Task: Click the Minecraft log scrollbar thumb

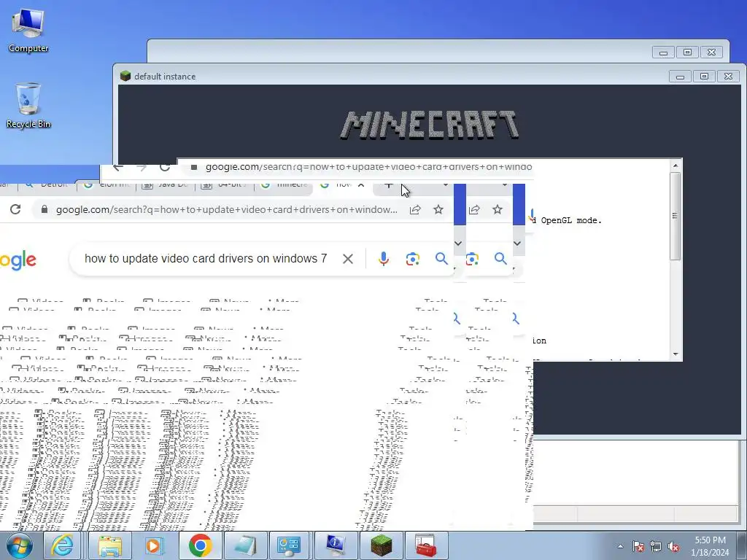Action: [x=675, y=216]
